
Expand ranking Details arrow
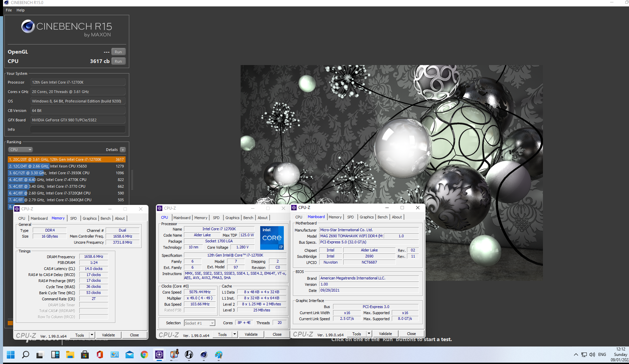(x=123, y=150)
